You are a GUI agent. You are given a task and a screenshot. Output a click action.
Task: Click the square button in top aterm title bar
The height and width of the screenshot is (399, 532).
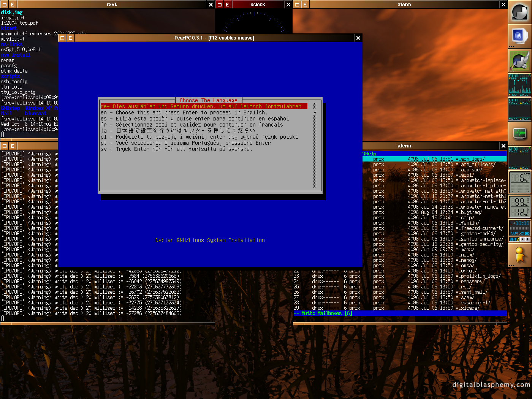297,5
